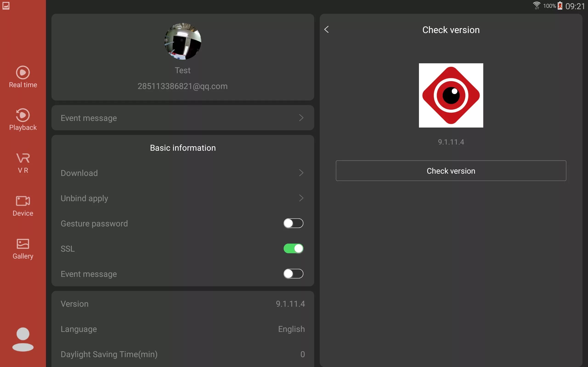This screenshot has height=367, width=588.
Task: Open the Real time view icon
Action: click(23, 72)
